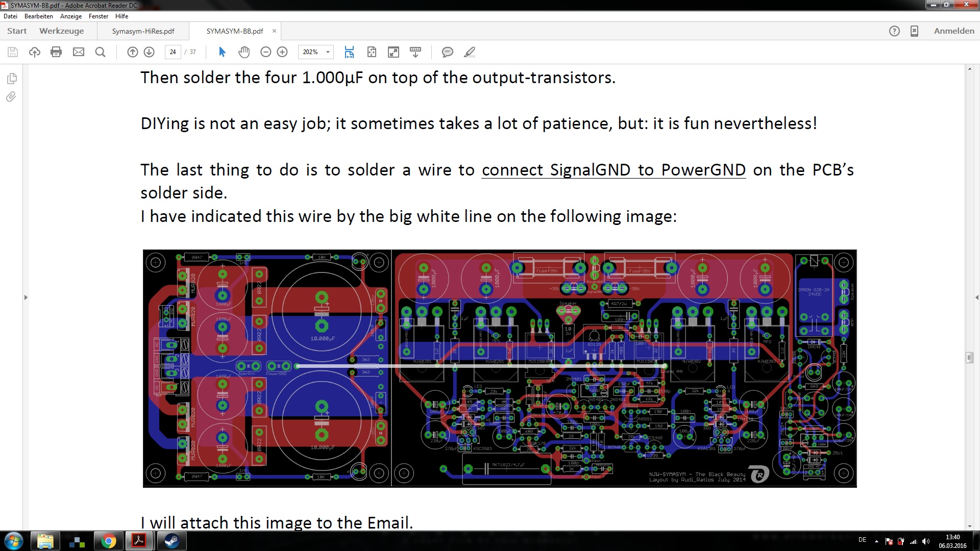Click the read mode toolbar icon

point(415,52)
